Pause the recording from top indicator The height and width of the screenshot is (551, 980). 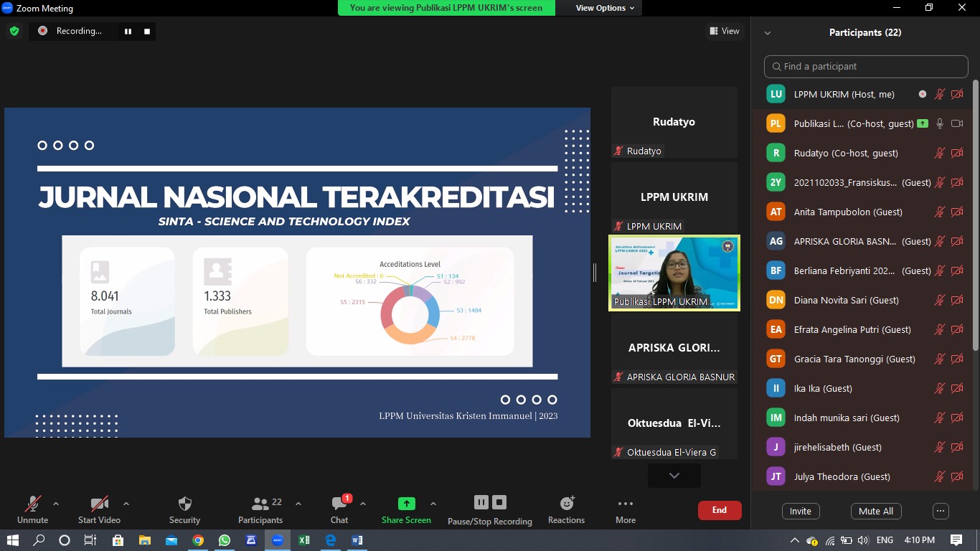[x=128, y=31]
